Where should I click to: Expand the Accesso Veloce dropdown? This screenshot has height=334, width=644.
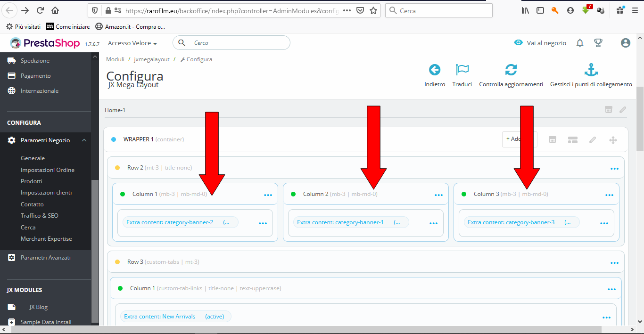[x=132, y=43]
